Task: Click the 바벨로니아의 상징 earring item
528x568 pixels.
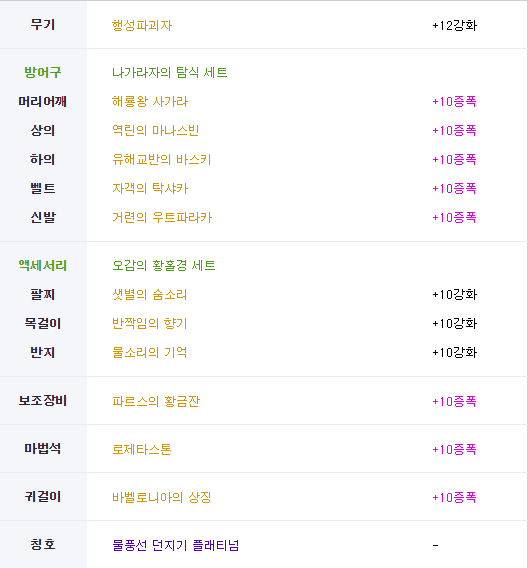Action: click(x=162, y=497)
